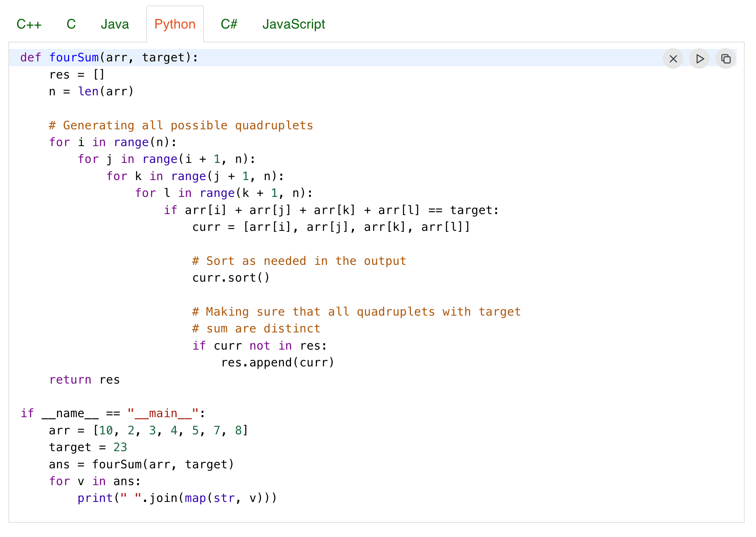Click the Generating all possible quadruplets comment

point(181,125)
